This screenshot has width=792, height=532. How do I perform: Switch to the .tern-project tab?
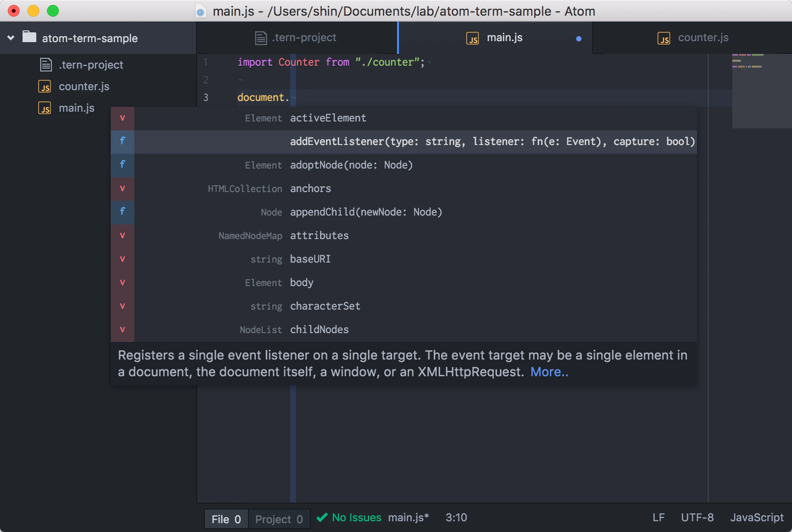point(297,38)
